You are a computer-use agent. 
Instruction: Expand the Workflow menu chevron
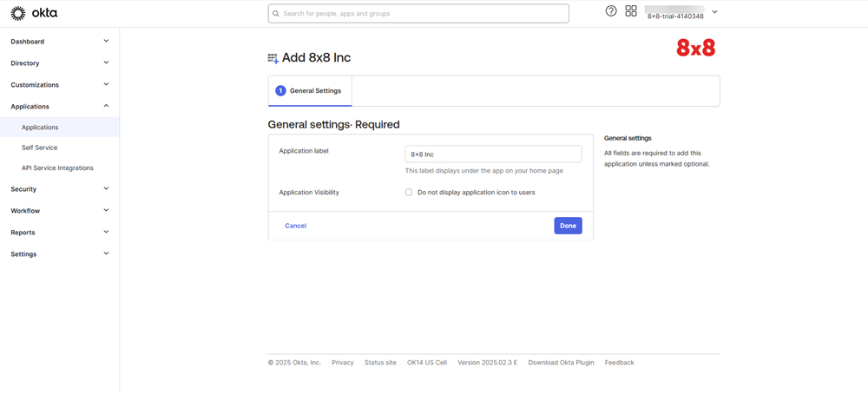tap(106, 210)
